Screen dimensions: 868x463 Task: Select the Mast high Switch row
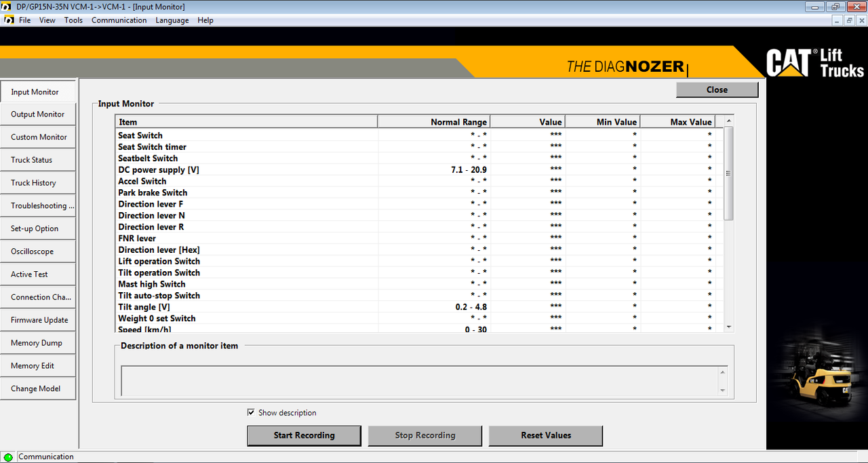click(x=419, y=284)
